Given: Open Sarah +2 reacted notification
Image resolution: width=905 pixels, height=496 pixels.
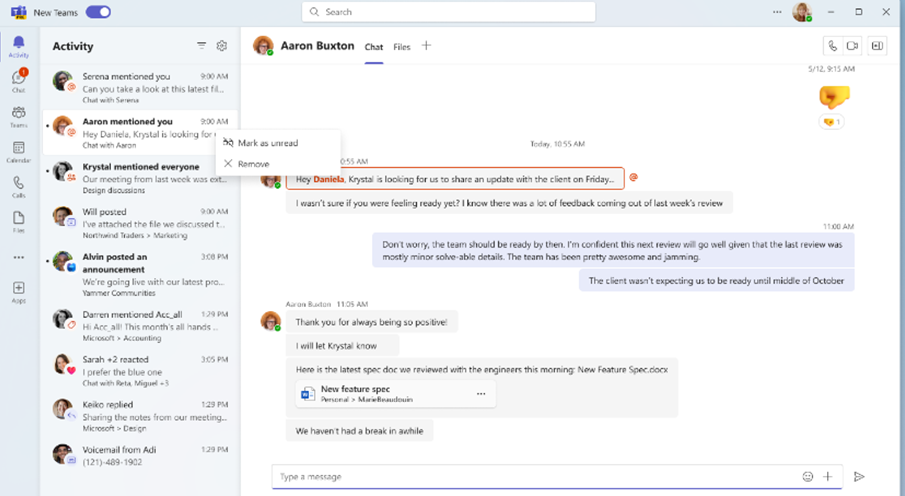Looking at the screenshot, I should (140, 370).
